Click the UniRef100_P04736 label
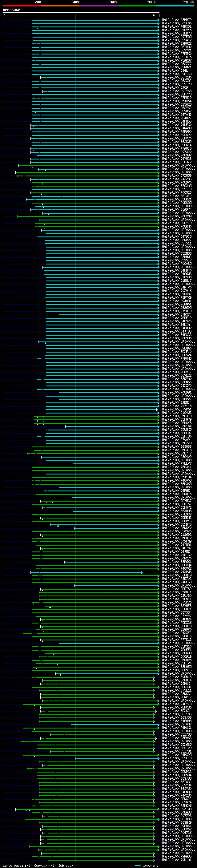197x868 pixels. [x=177, y=833]
